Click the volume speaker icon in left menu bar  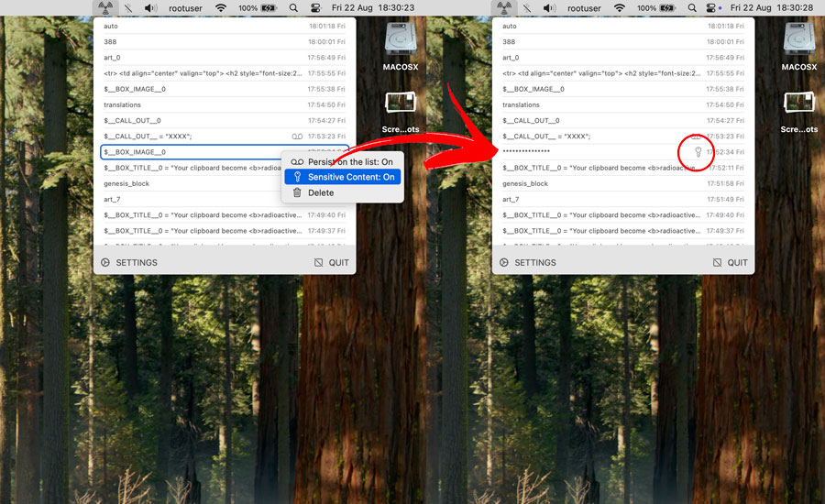150,8
